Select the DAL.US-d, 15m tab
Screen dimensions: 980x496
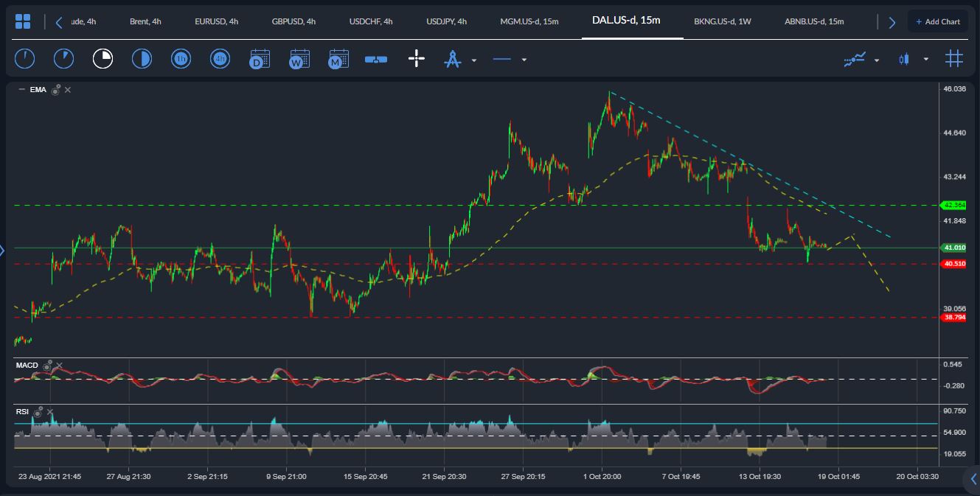pyautogui.click(x=626, y=20)
